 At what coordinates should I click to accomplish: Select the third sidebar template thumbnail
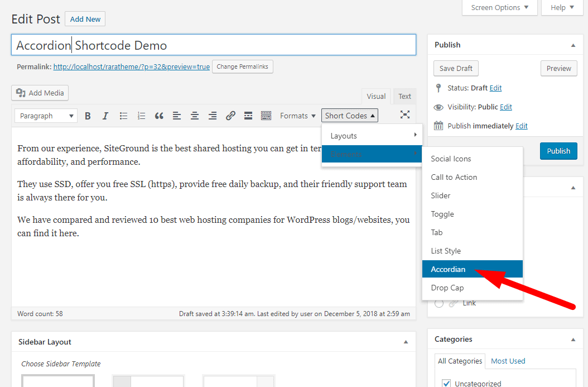(239, 381)
